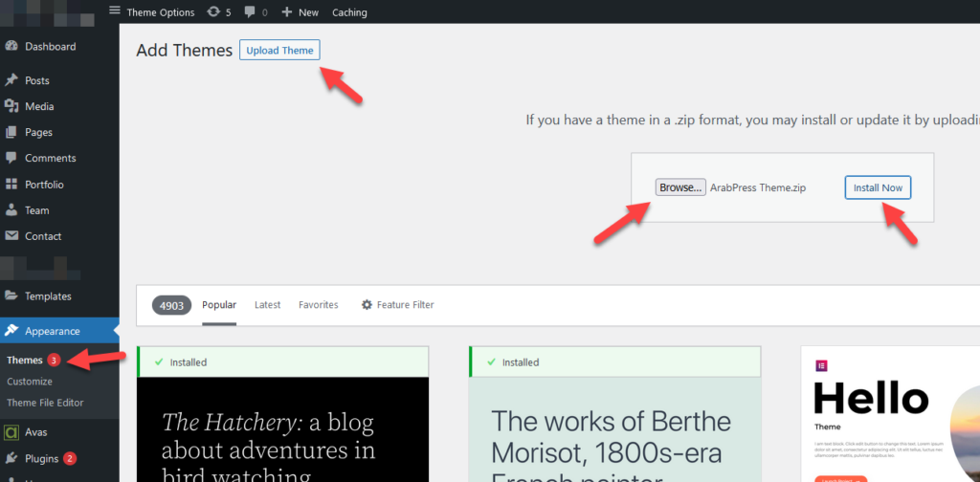Switch to the Latest themes tab
The image size is (980, 482).
coord(267,305)
